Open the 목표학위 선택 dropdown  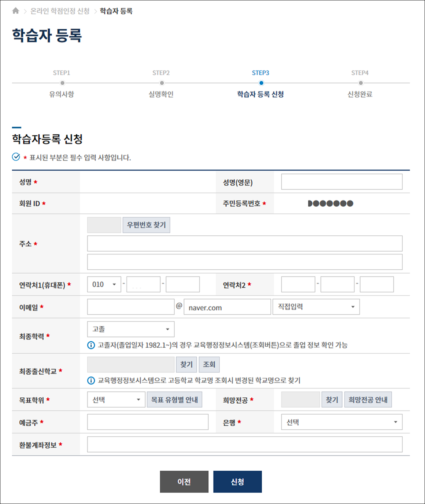[x=116, y=400]
